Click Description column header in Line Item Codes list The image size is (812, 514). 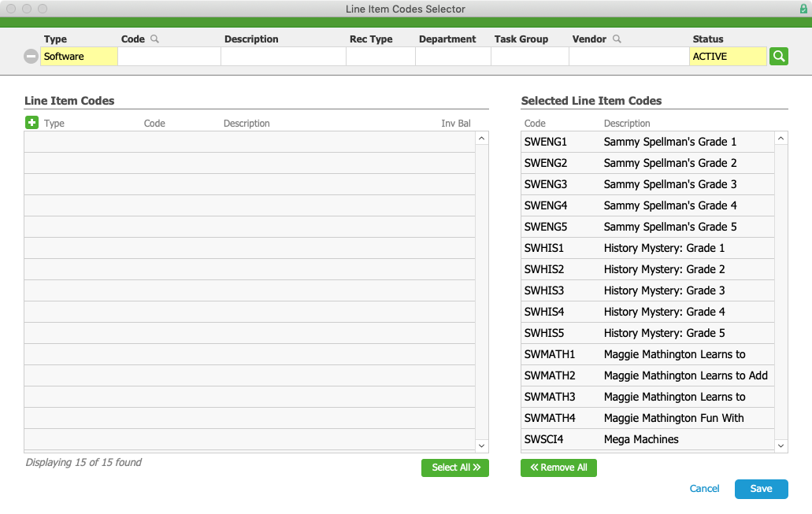click(x=247, y=124)
